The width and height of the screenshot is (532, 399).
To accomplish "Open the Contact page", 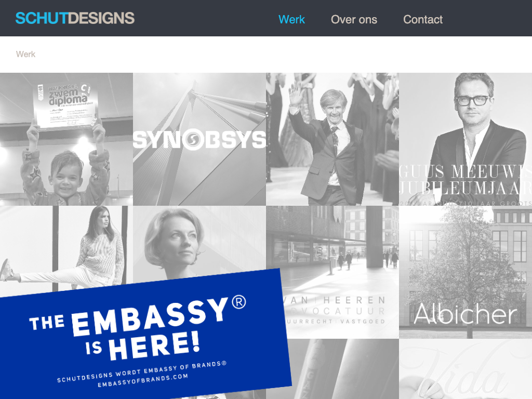I will [x=423, y=19].
